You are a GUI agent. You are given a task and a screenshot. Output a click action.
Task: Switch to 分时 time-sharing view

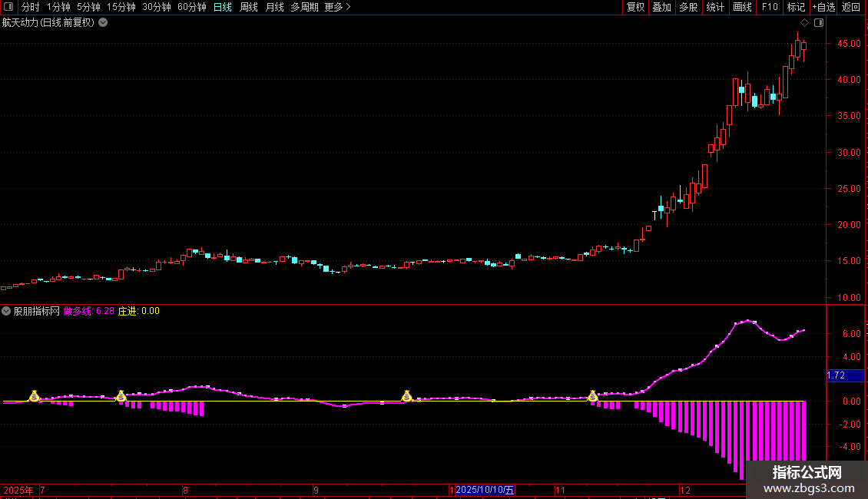tap(31, 7)
